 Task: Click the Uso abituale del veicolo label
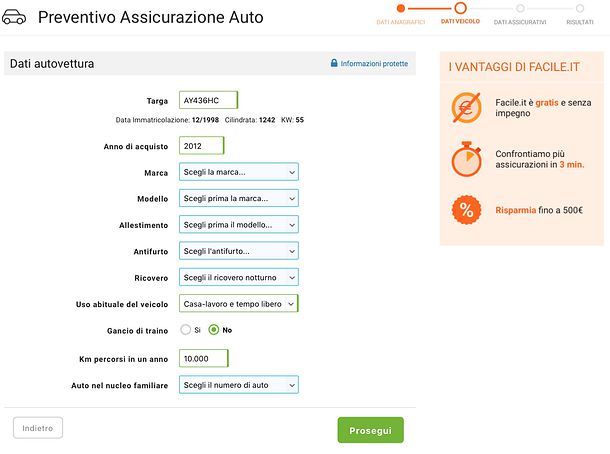point(122,304)
